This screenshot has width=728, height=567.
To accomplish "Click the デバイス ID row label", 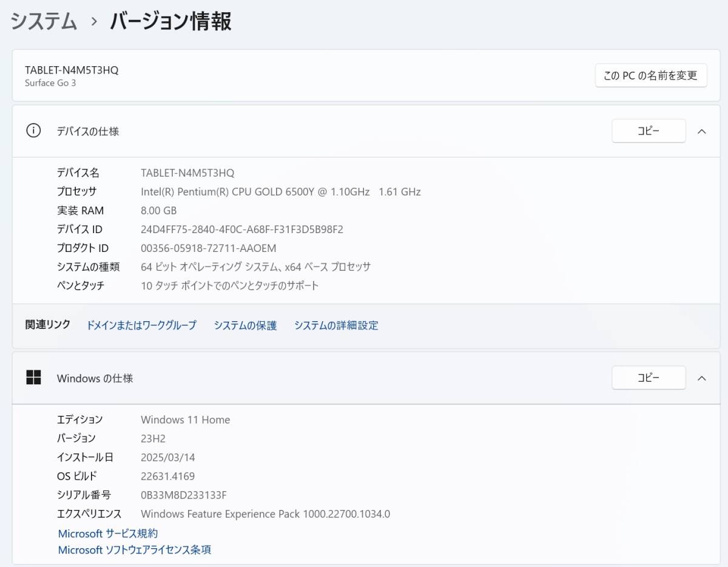I will [80, 229].
